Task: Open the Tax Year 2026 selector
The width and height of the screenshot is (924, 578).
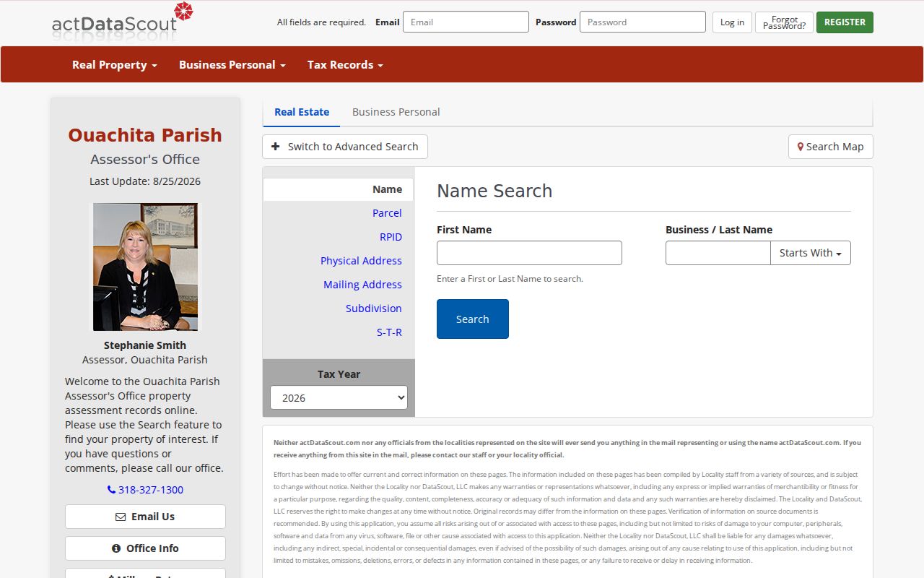Action: pos(339,397)
